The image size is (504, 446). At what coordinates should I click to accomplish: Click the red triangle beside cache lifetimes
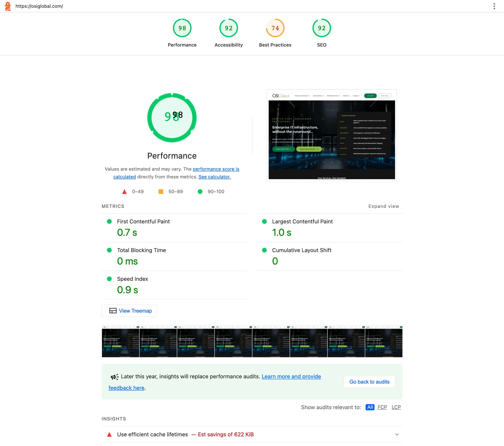109,435
